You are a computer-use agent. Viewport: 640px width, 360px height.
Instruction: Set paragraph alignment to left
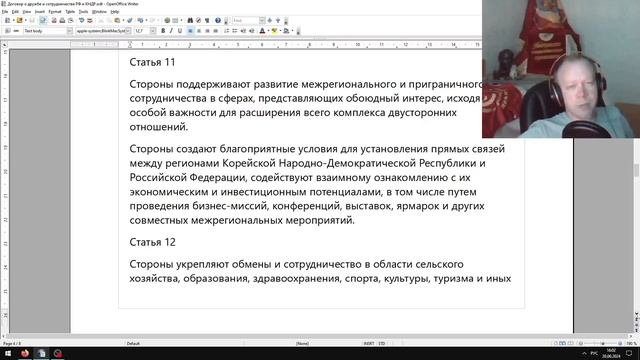pos(190,31)
